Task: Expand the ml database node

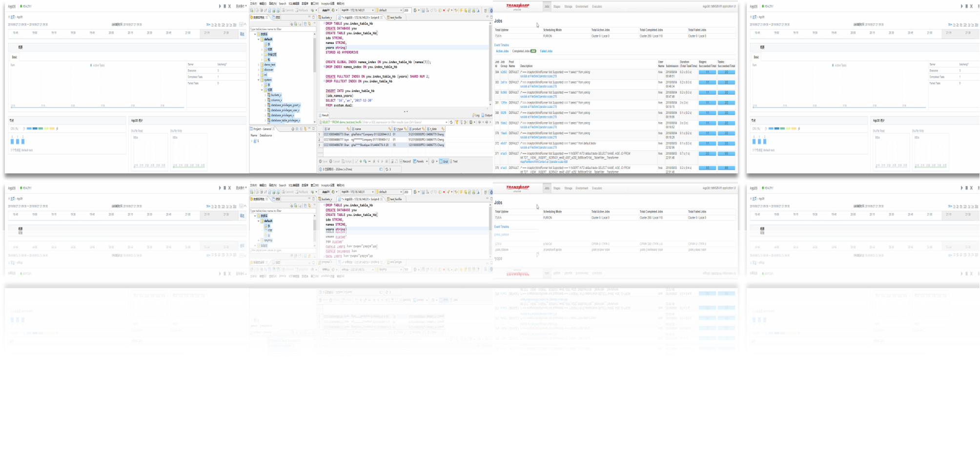Action: tap(259, 75)
